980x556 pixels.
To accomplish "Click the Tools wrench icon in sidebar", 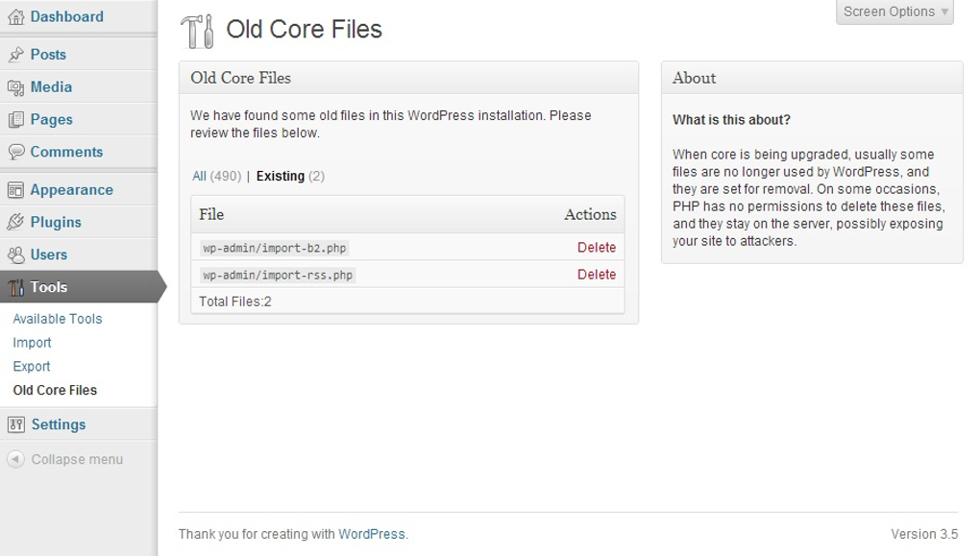I will tap(15, 286).
